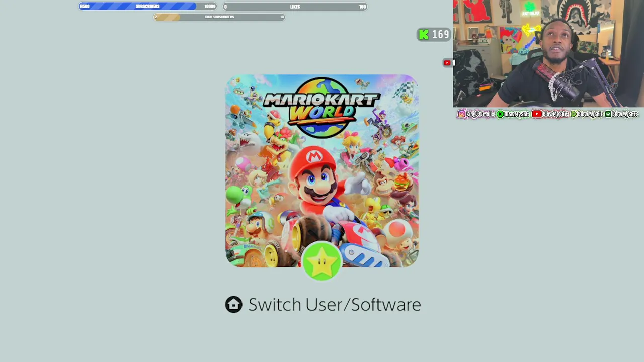The height and width of the screenshot is (362, 644).
Task: Click the Kick viewer count number
Action: tap(440, 34)
